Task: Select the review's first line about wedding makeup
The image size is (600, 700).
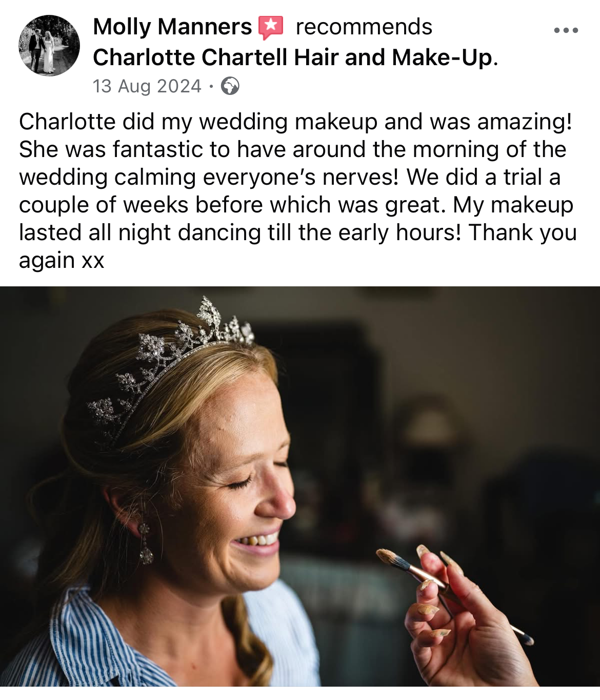Action: pyautogui.click(x=295, y=122)
